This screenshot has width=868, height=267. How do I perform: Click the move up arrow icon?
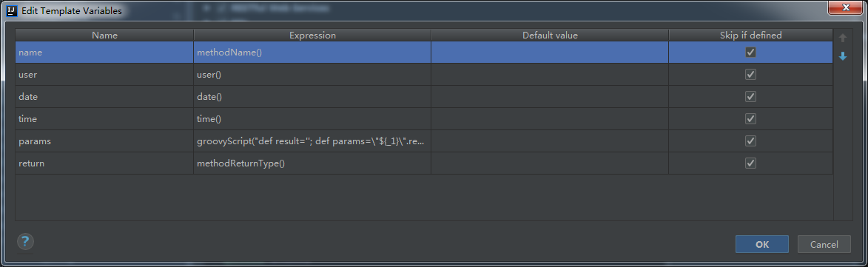843,38
